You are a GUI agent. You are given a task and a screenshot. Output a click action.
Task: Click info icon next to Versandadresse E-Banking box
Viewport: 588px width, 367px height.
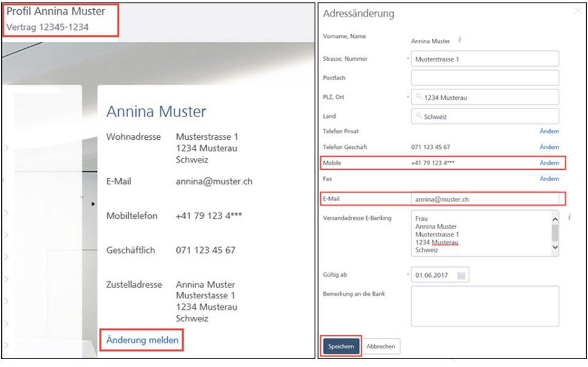point(570,217)
